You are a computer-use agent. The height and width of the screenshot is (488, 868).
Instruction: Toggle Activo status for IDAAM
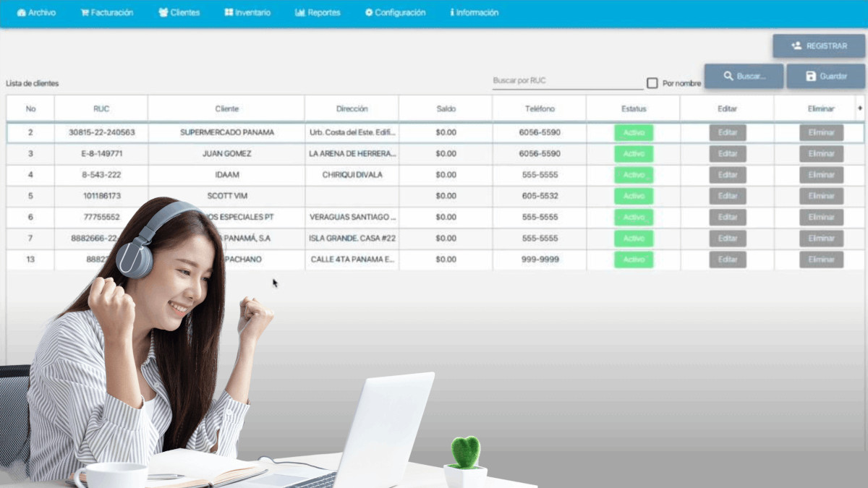point(634,175)
